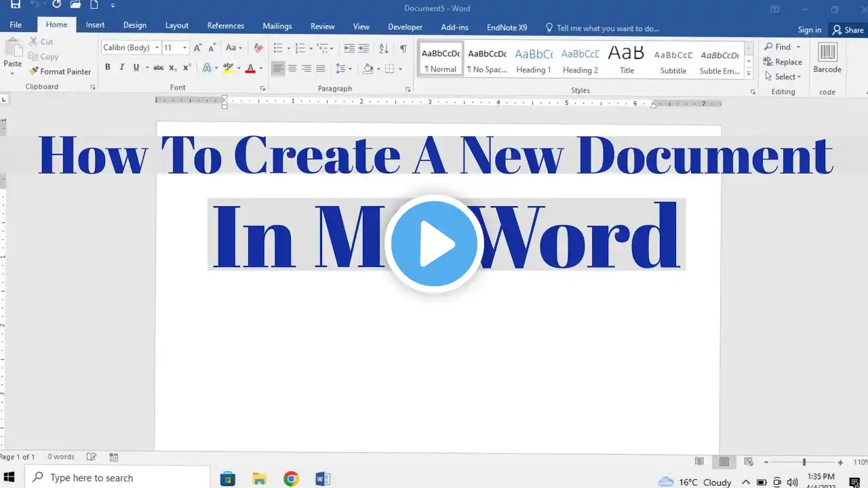
Task: Toggle Italic formatting
Action: coord(122,67)
